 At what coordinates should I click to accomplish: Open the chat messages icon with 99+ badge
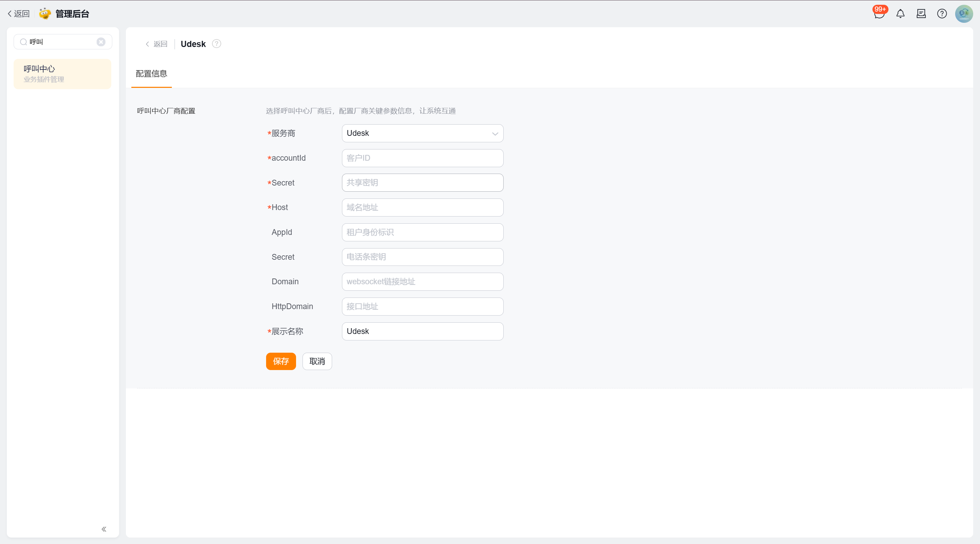(x=879, y=13)
